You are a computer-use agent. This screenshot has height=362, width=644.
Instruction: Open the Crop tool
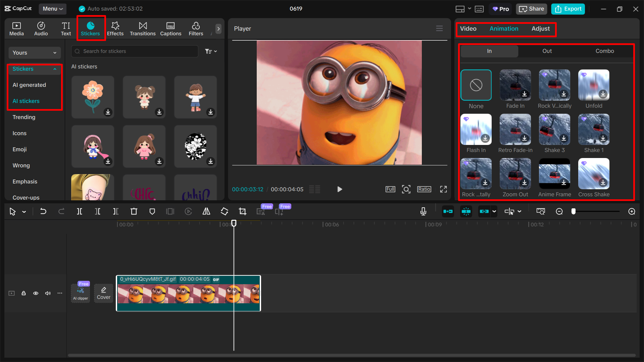[x=242, y=211]
